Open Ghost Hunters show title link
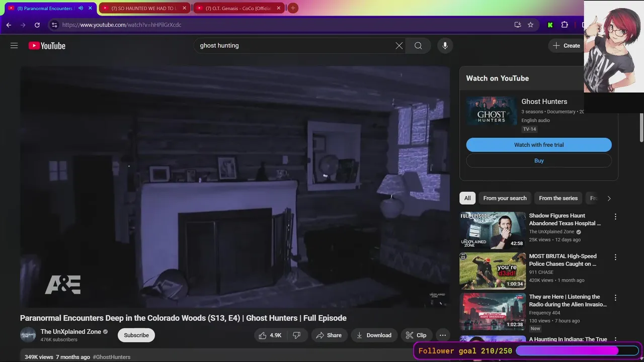This screenshot has height=362, width=644. tap(544, 102)
